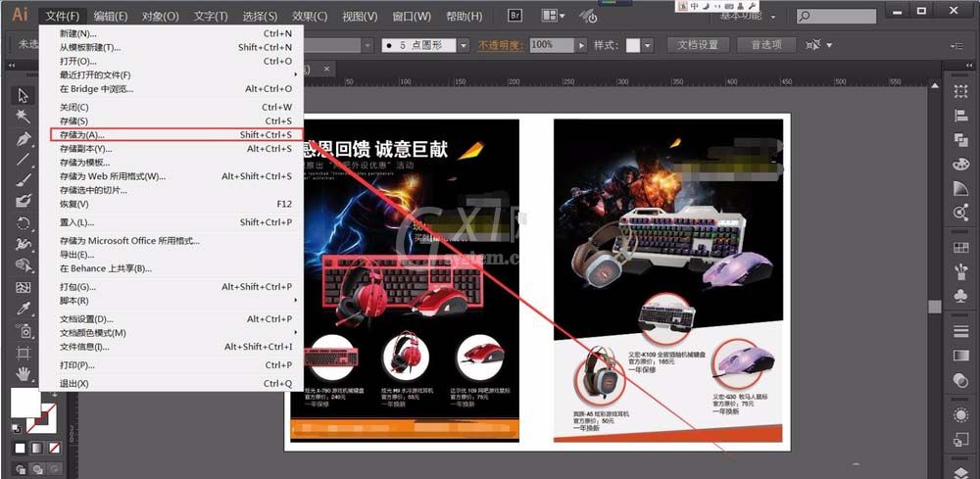980x479 pixels.
Task: Set paint mode to solid Color
Action: 21,449
